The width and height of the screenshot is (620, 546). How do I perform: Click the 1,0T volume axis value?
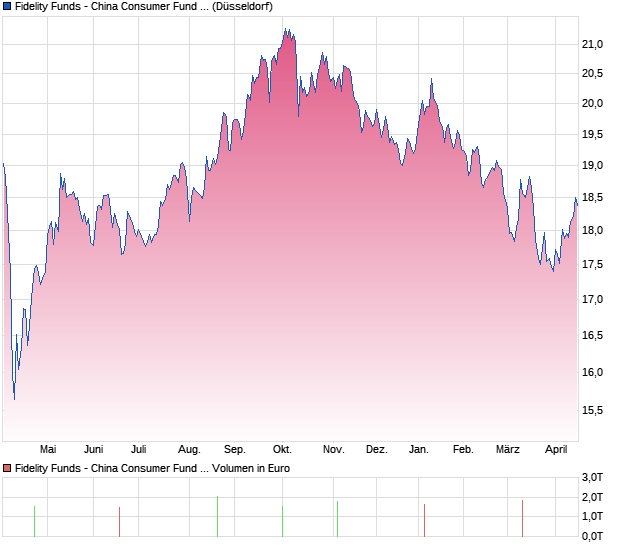click(592, 516)
